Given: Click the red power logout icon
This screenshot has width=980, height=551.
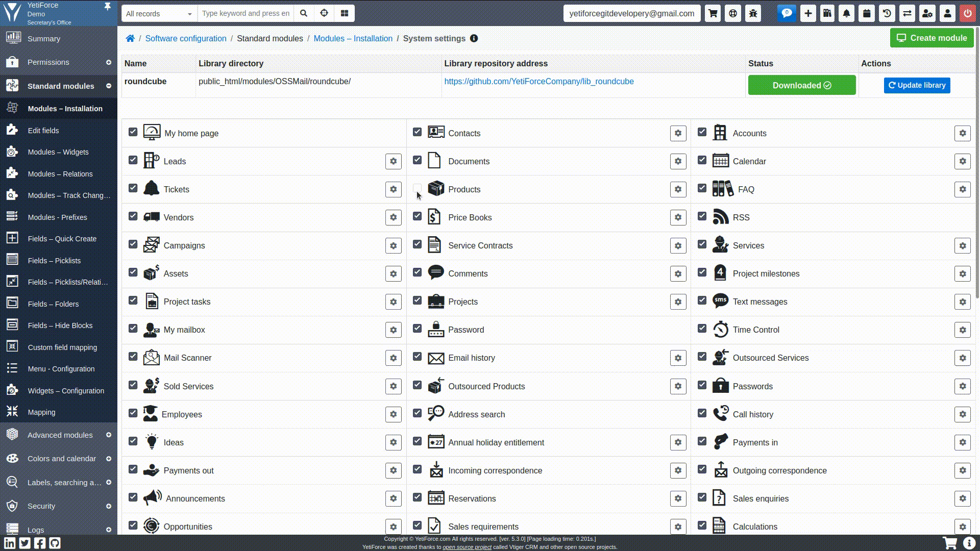Looking at the screenshot, I should (x=967, y=14).
